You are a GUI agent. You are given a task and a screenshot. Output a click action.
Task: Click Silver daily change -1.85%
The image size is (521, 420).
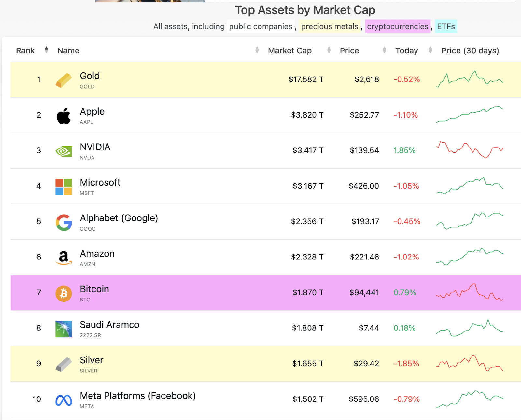coord(406,363)
